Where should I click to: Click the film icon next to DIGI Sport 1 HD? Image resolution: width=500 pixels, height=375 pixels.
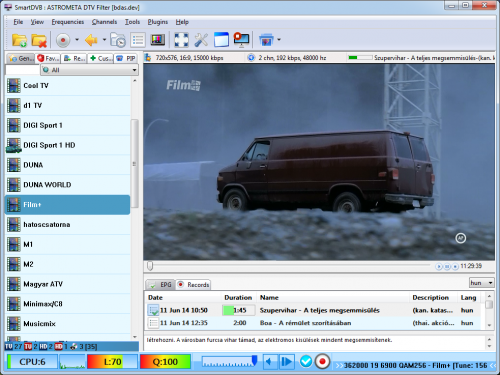pos(14,145)
